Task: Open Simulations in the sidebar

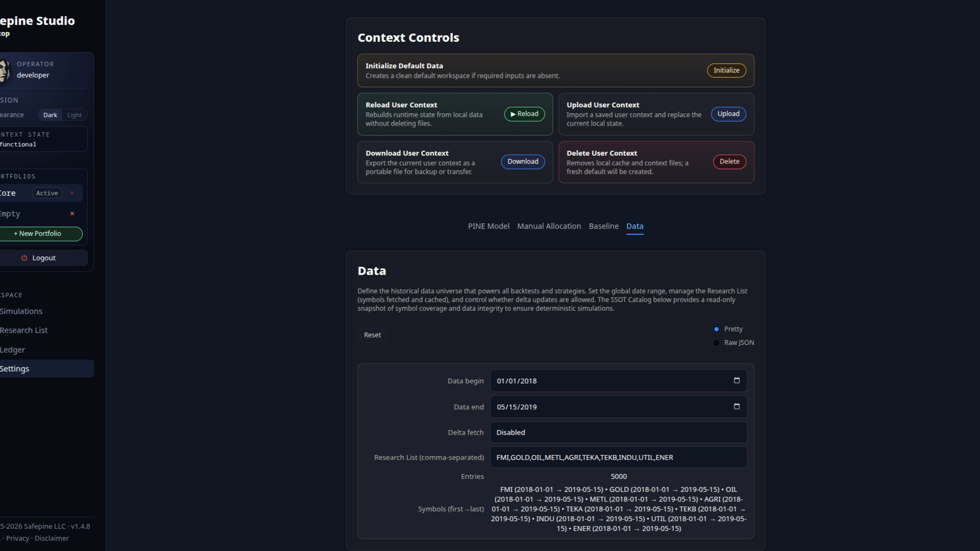Action: tap(21, 311)
